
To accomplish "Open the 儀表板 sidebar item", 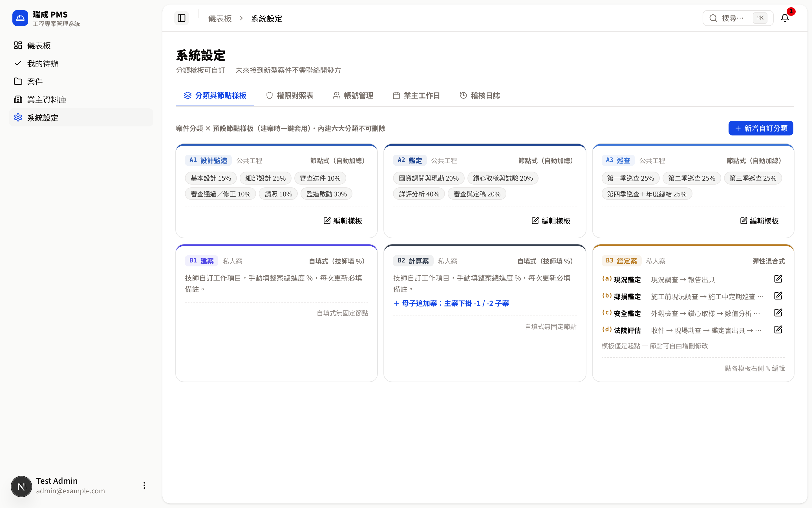I will point(81,45).
